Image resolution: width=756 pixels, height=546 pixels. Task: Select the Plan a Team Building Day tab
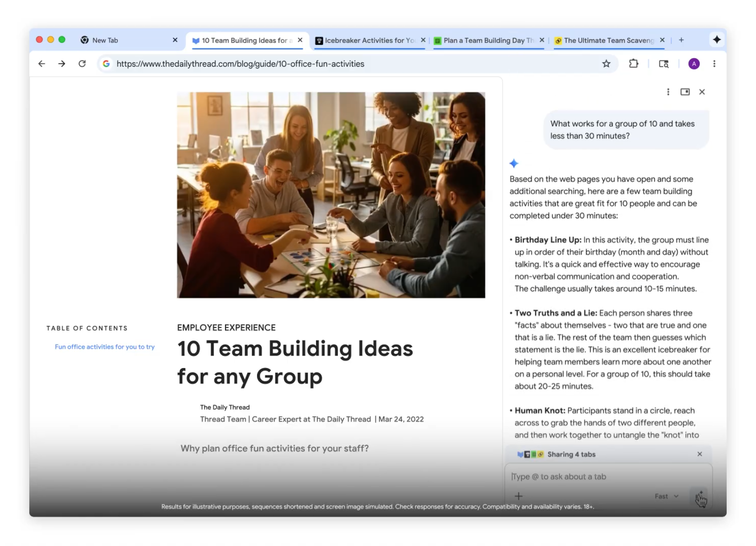click(x=485, y=40)
